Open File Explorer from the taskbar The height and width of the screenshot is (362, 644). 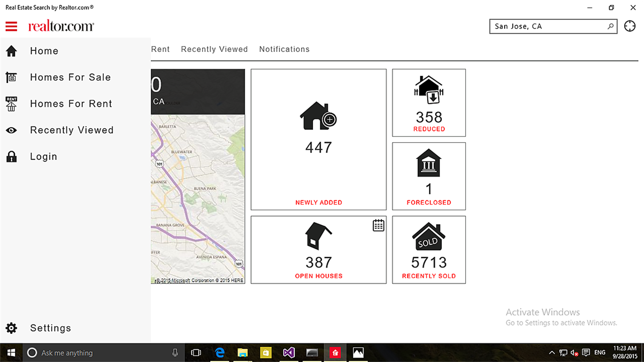(242, 353)
